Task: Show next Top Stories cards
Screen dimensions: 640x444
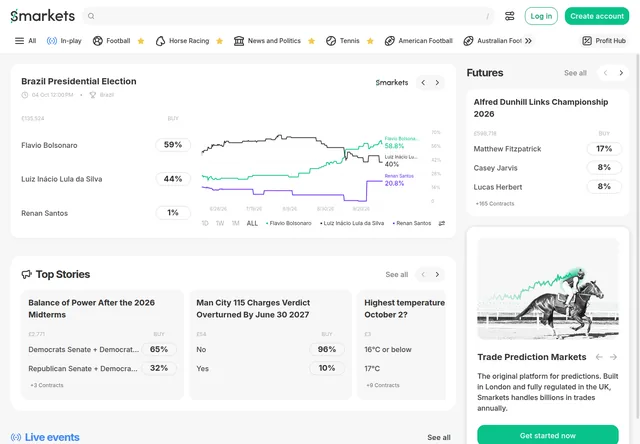Action: pos(437,274)
